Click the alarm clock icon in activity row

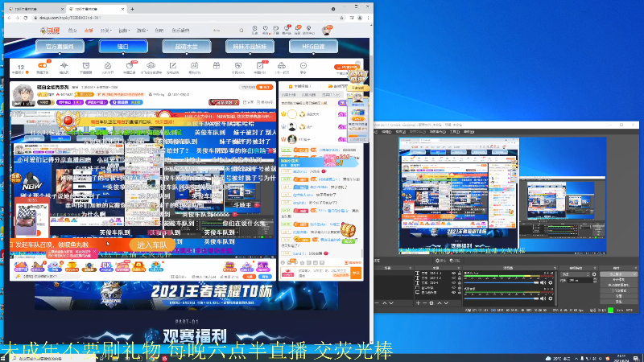point(86,66)
